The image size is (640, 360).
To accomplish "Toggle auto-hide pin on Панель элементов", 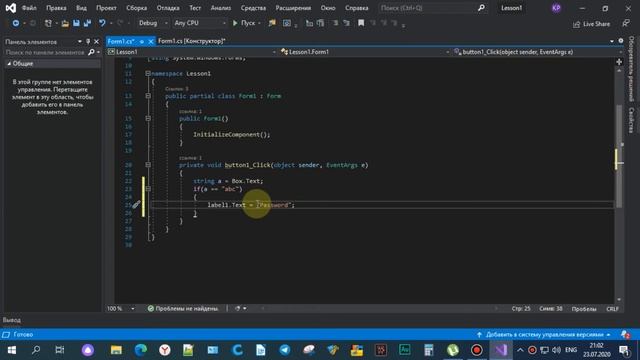I will click(x=88, y=42).
